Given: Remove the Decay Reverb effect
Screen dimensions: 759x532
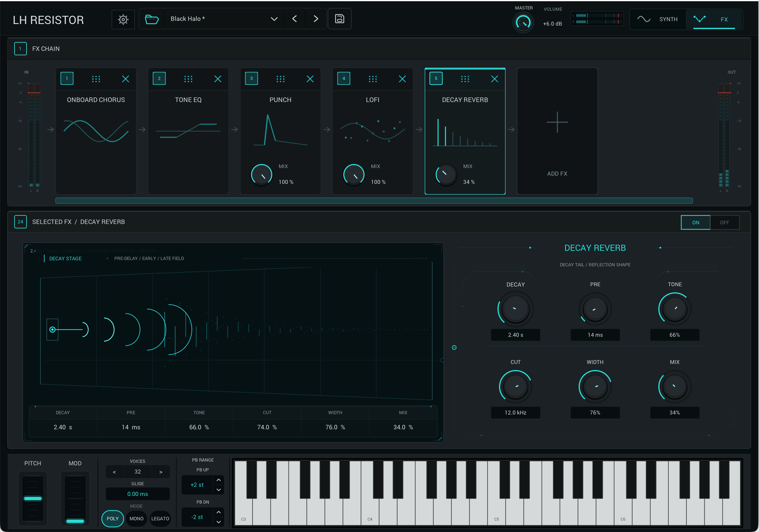Looking at the screenshot, I should 494,79.
